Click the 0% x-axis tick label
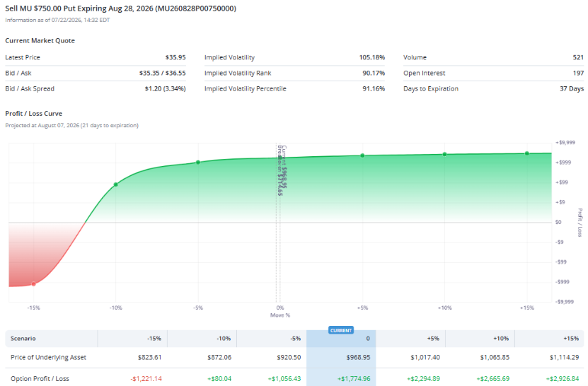 pyautogui.click(x=280, y=308)
